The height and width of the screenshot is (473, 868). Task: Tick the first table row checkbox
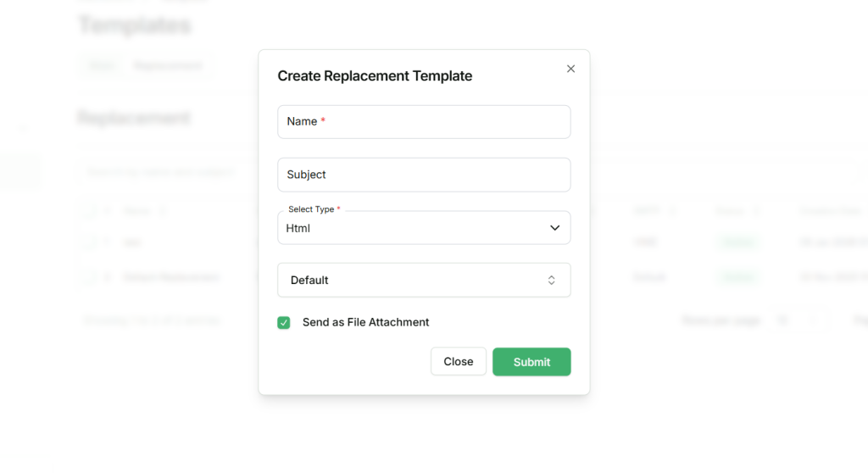point(90,242)
